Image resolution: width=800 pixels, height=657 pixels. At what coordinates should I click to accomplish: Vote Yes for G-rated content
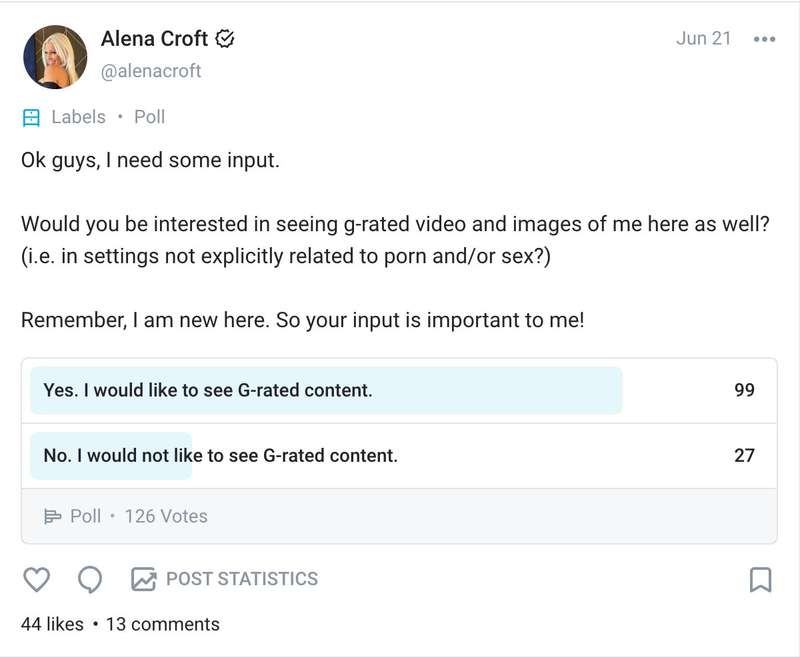(399, 390)
